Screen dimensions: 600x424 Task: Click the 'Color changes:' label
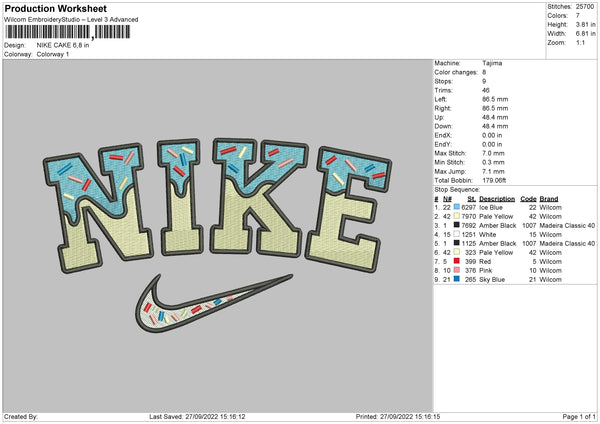[456, 72]
